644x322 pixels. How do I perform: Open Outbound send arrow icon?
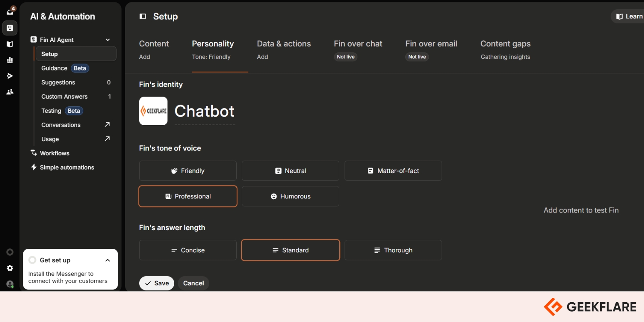pos(10,76)
